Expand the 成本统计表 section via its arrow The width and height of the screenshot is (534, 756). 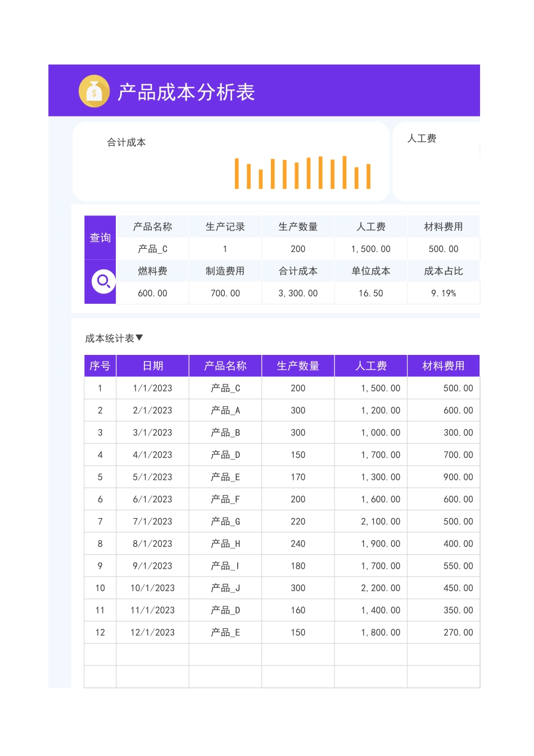tap(140, 338)
